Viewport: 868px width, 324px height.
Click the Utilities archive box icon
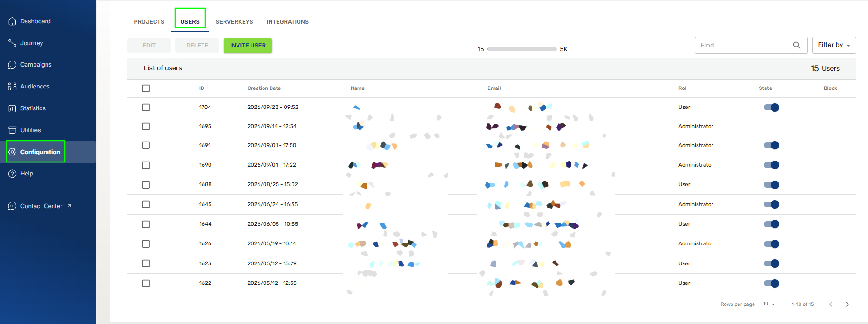(13, 130)
